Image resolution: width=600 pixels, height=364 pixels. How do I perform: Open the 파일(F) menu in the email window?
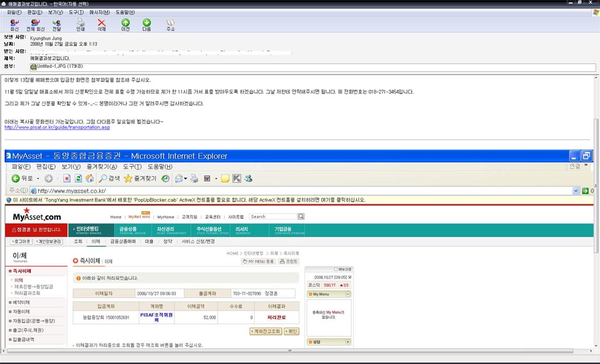pyautogui.click(x=14, y=12)
